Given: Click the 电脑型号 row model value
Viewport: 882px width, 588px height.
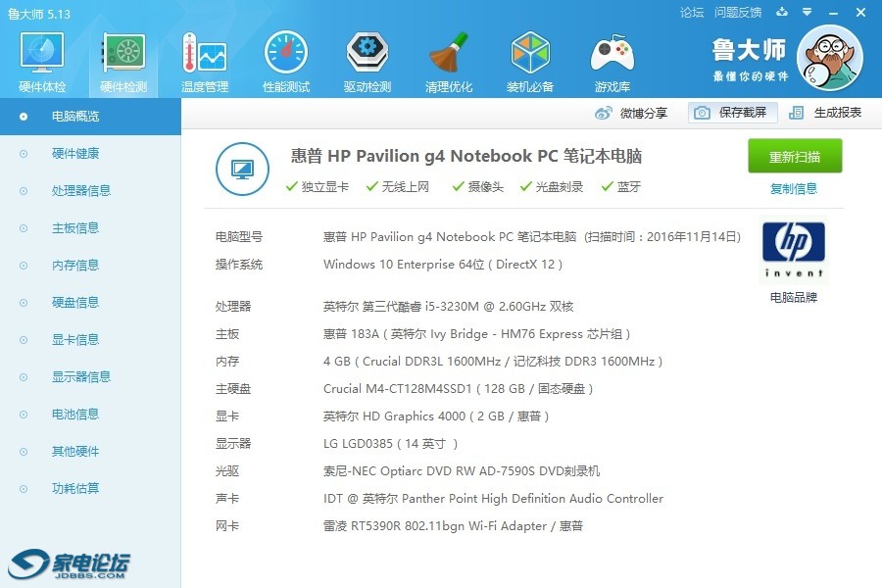Looking at the screenshot, I should point(532,237).
